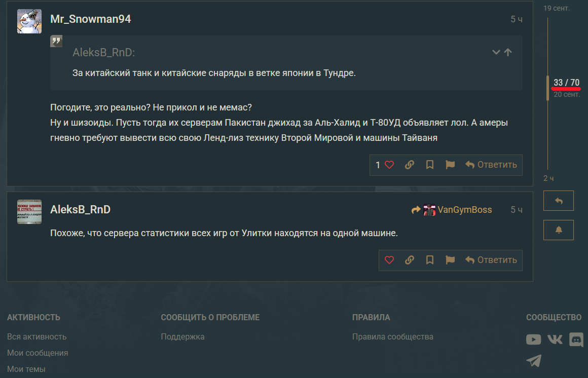
Task: Like AleksB_RnD's post about servers
Action: coord(389,260)
